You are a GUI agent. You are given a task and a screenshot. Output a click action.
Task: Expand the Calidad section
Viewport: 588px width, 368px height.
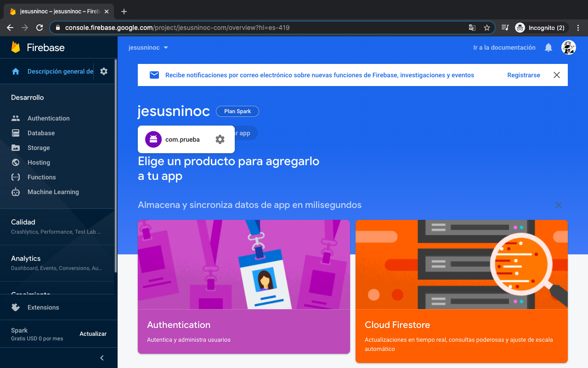[x=57, y=226]
